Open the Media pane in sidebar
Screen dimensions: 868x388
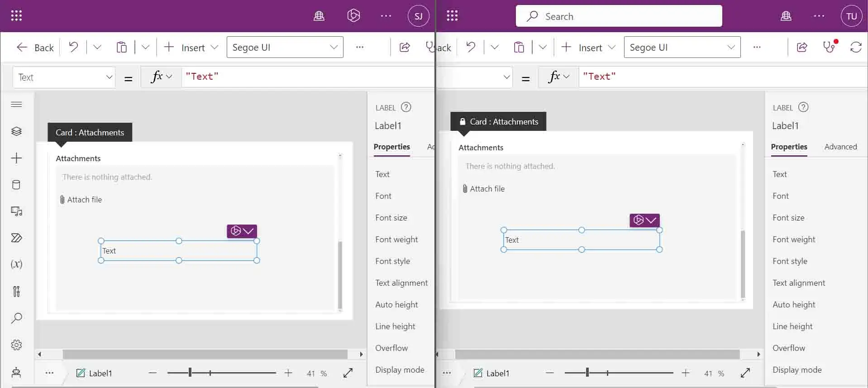(16, 211)
